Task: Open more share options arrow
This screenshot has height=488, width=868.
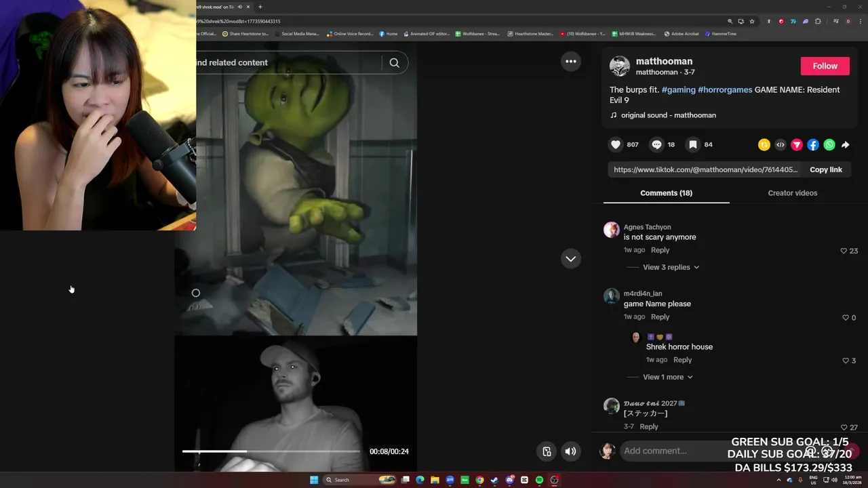Action: click(x=846, y=144)
